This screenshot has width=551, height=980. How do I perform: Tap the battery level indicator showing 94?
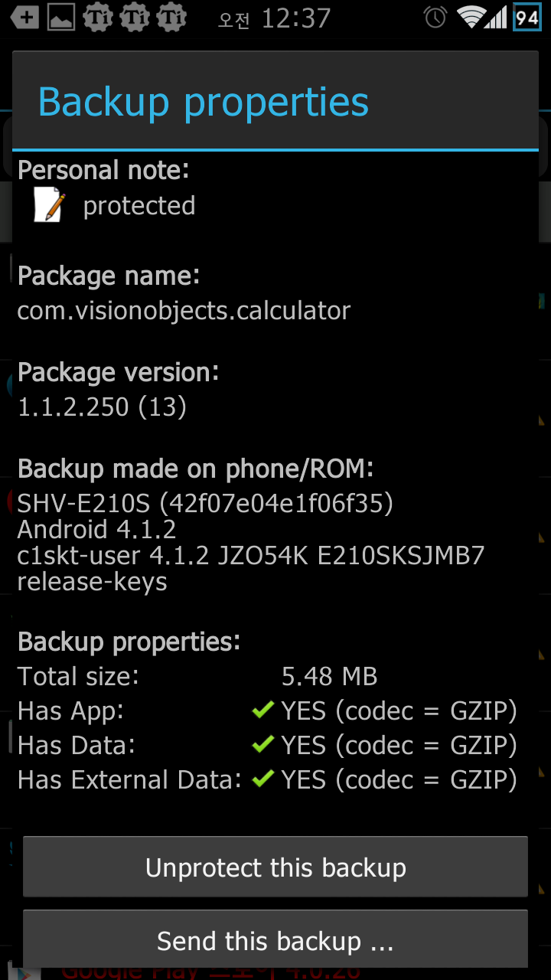click(527, 18)
